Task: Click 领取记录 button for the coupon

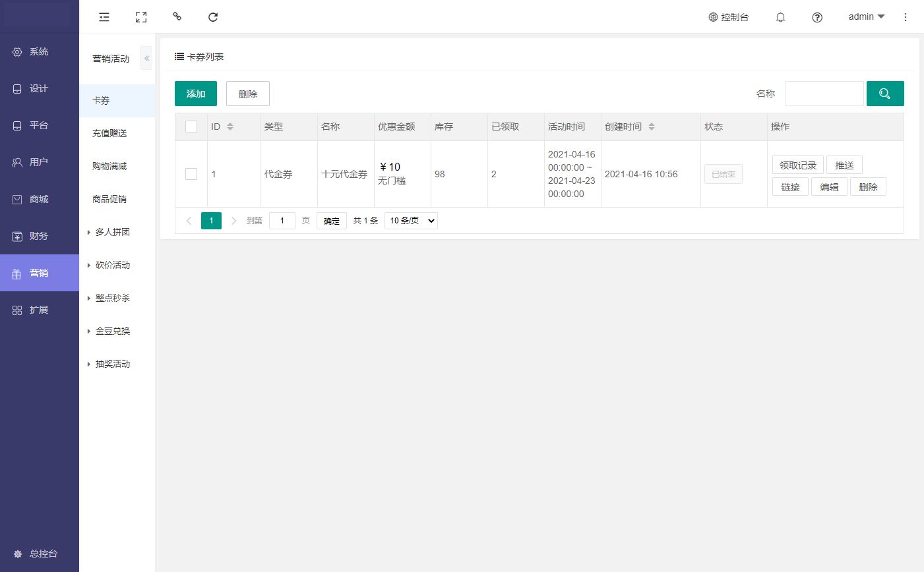Action: [797, 165]
